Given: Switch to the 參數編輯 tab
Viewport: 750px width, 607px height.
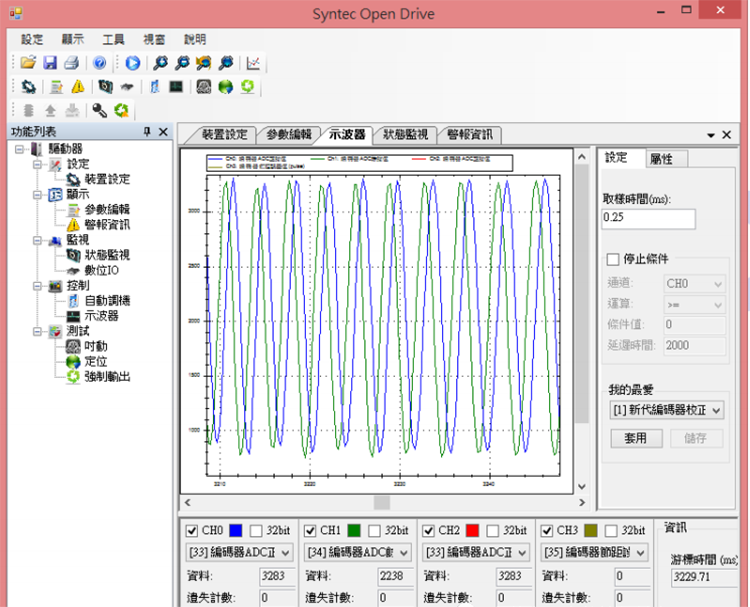Looking at the screenshot, I should pos(289,135).
